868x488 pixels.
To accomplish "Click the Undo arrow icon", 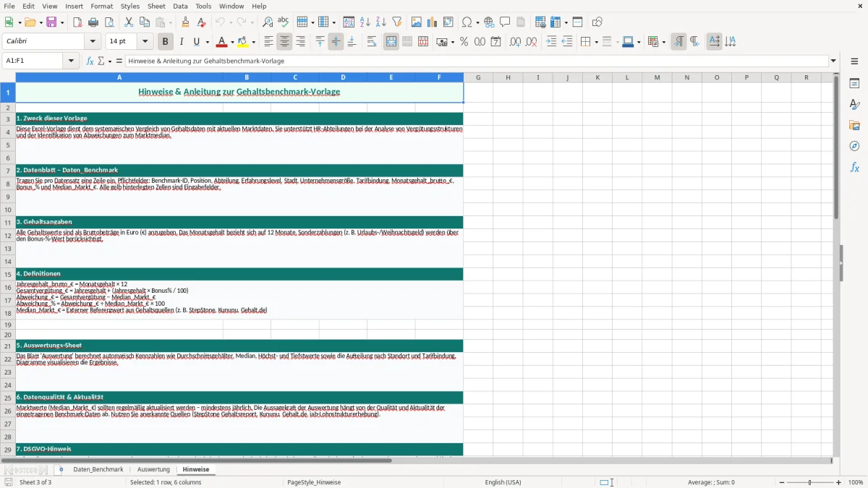I will click(220, 22).
